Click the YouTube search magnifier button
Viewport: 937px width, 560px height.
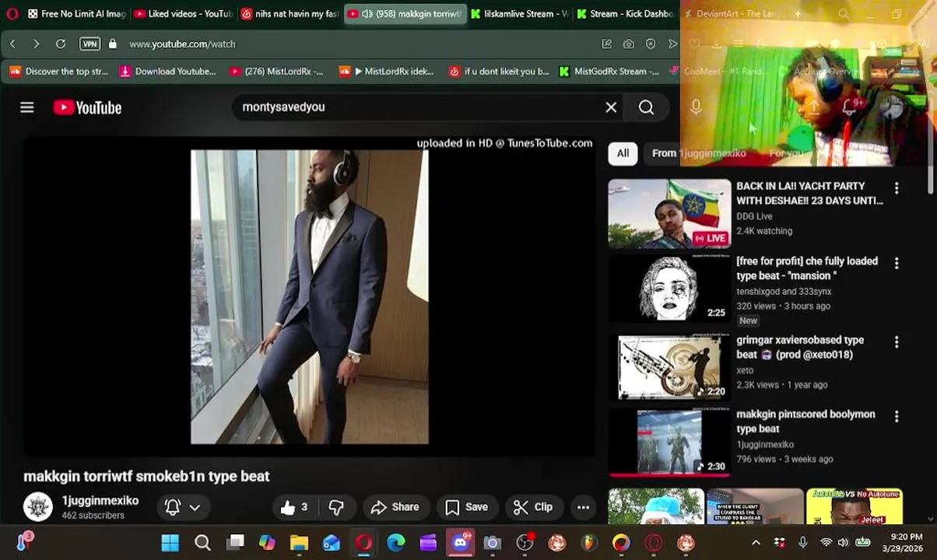coord(646,107)
